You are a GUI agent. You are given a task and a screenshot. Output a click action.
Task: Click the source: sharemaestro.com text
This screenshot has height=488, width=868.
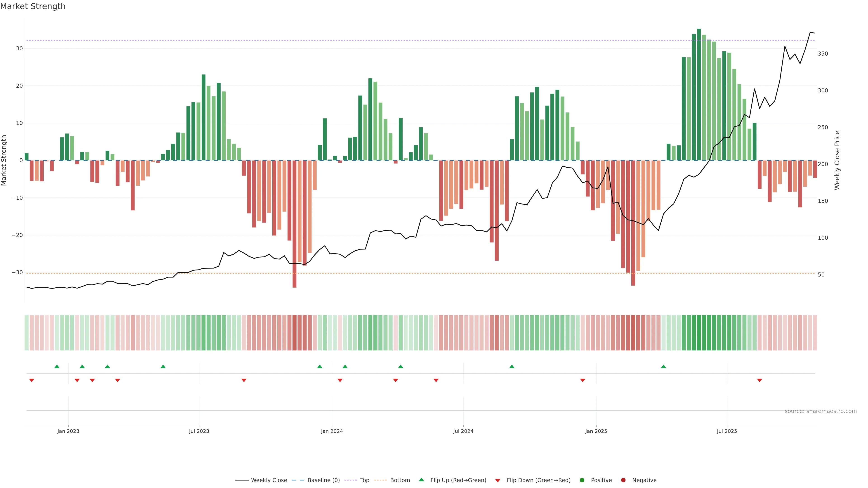821,411
